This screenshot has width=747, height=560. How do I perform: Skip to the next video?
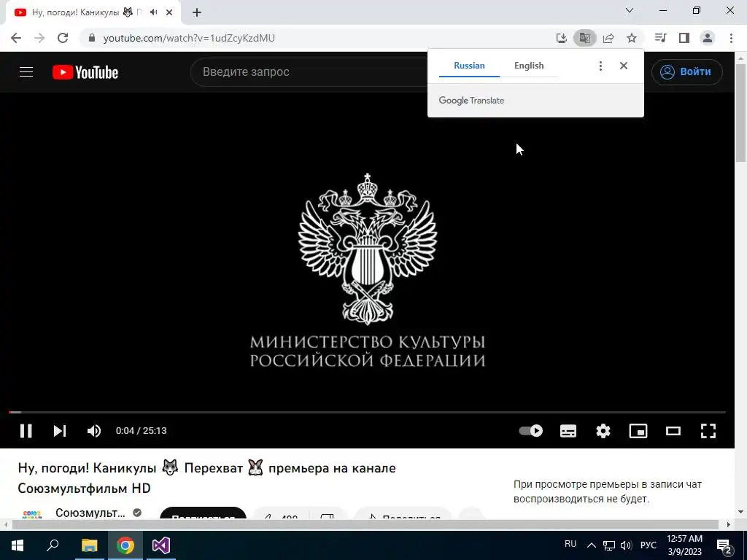(60, 431)
